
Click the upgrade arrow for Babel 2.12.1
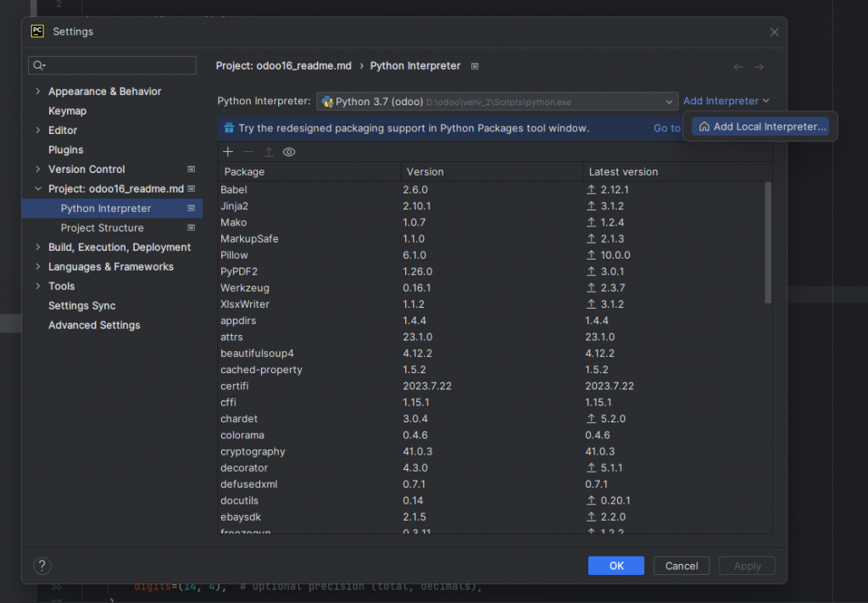pos(591,189)
